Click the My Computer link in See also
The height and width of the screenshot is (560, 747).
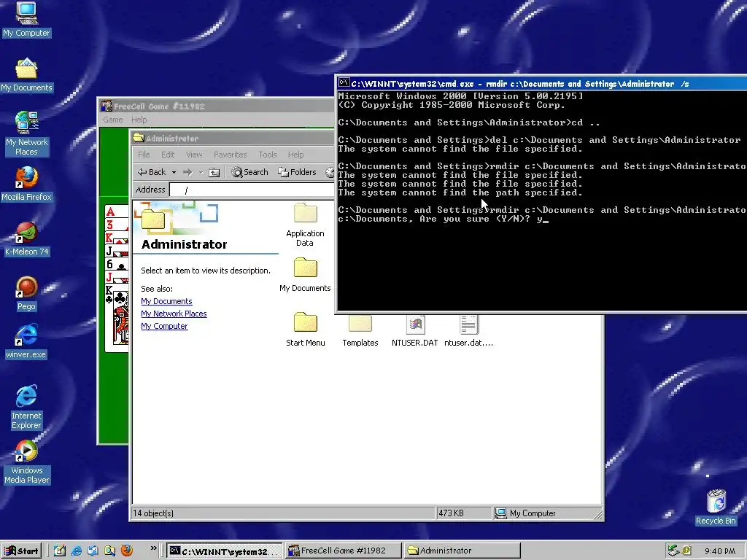[x=164, y=326]
